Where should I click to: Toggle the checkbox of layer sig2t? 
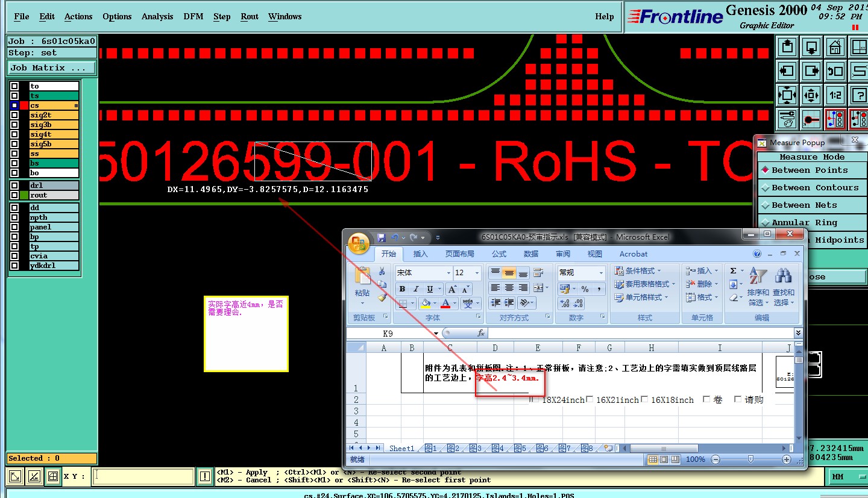click(14, 115)
